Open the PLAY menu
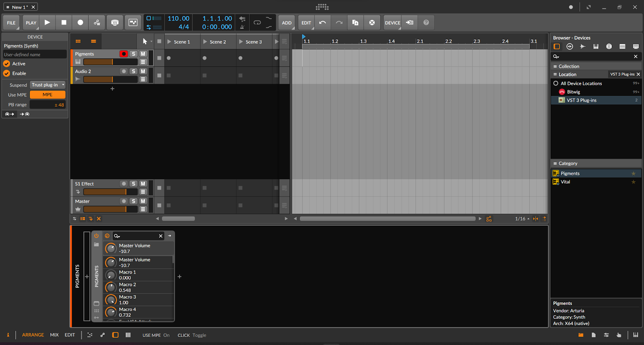 click(x=31, y=23)
